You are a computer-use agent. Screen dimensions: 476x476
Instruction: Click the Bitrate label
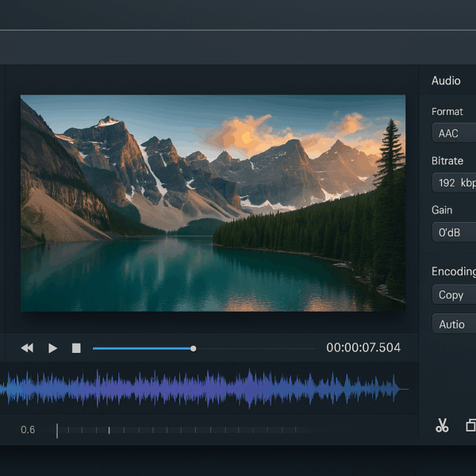coord(447,160)
